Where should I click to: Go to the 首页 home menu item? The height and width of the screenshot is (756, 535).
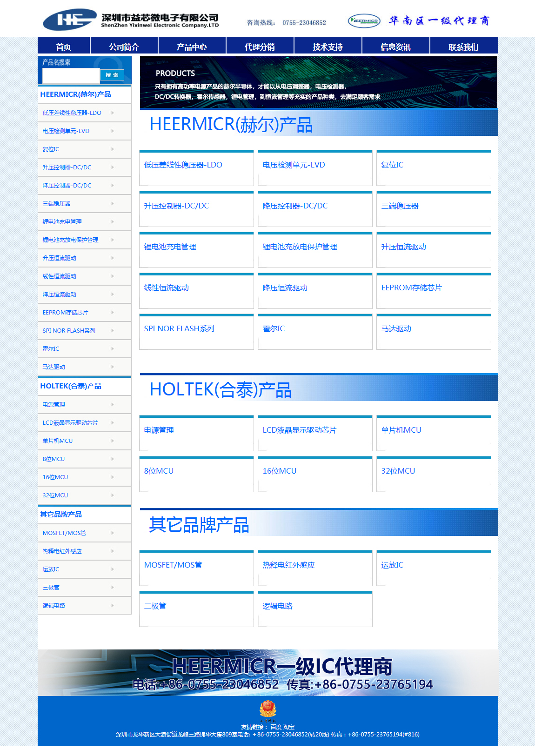point(64,47)
